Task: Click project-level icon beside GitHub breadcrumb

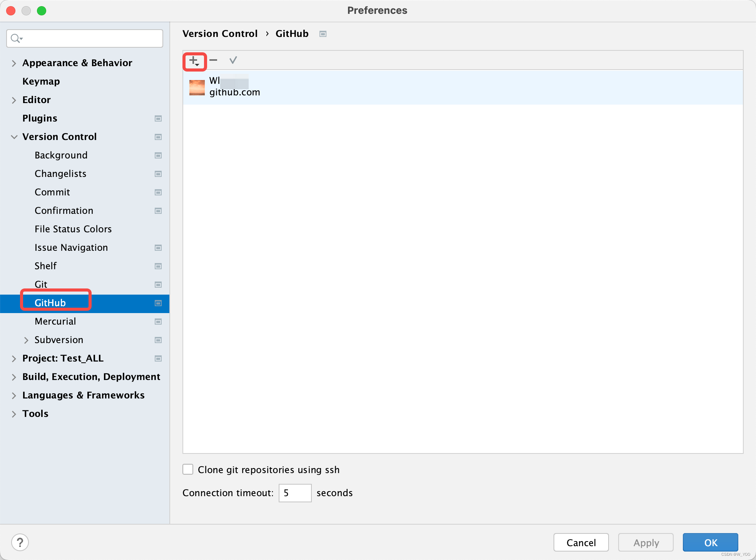Action: pos(323,34)
